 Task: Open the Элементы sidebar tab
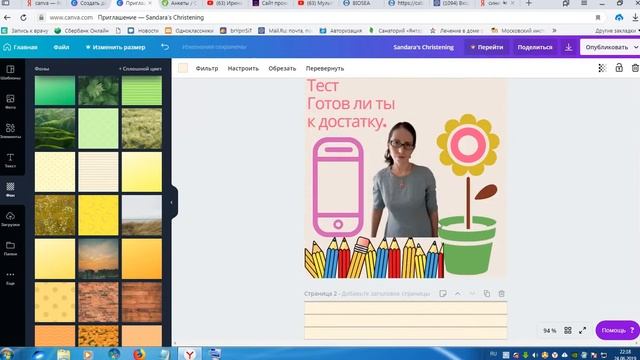click(x=11, y=131)
